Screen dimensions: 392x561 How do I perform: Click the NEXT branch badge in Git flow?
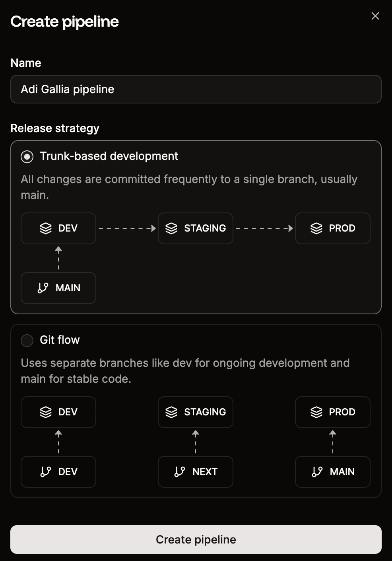pyautogui.click(x=195, y=472)
